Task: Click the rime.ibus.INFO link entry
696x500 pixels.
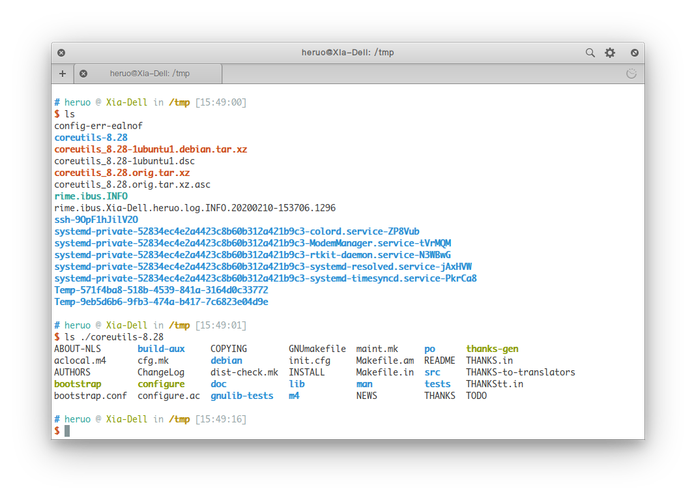Action: (x=91, y=196)
